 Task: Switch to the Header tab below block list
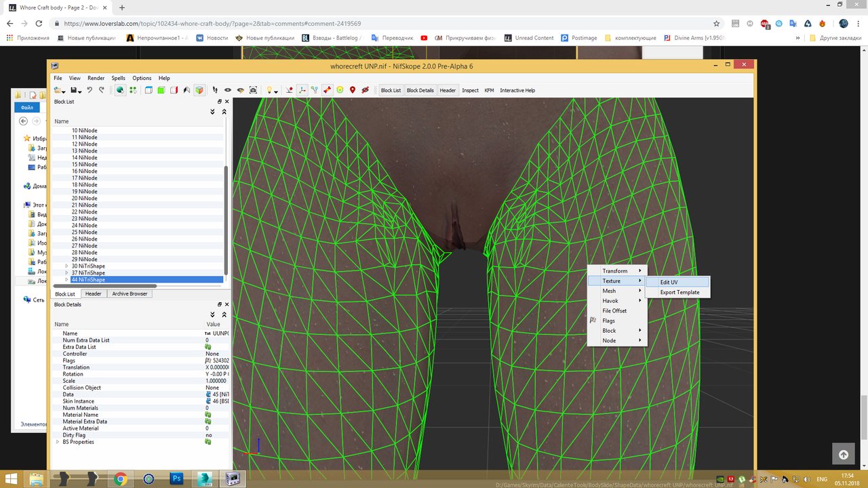tap(94, 293)
